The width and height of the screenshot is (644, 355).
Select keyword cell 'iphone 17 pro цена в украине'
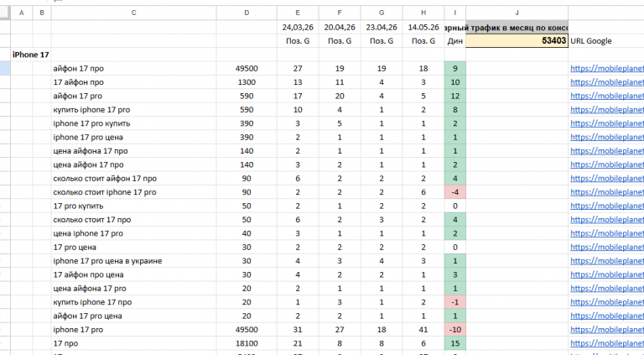point(134,261)
